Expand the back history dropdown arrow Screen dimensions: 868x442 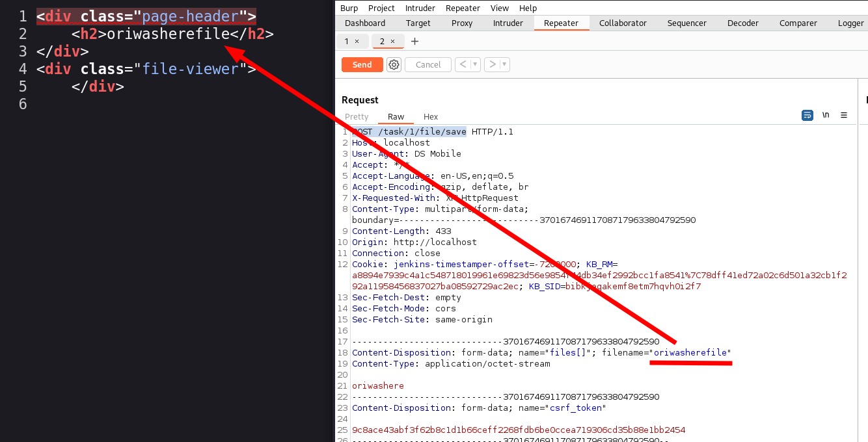click(475, 64)
